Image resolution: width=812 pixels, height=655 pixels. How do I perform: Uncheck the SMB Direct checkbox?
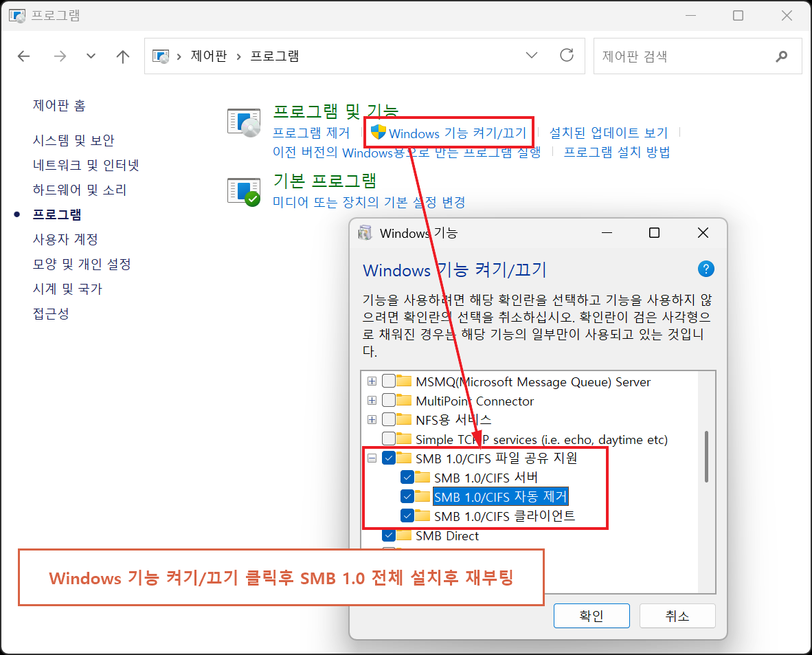tap(389, 535)
